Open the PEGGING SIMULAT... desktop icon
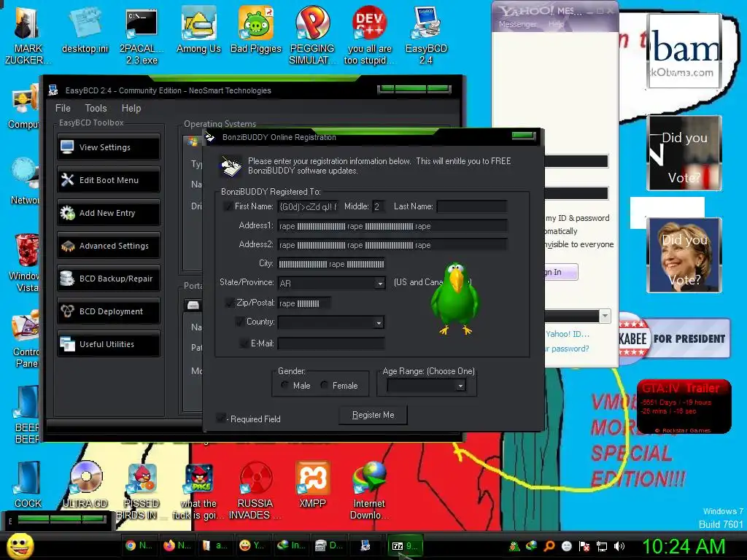The width and height of the screenshot is (747, 560). pyautogui.click(x=312, y=34)
